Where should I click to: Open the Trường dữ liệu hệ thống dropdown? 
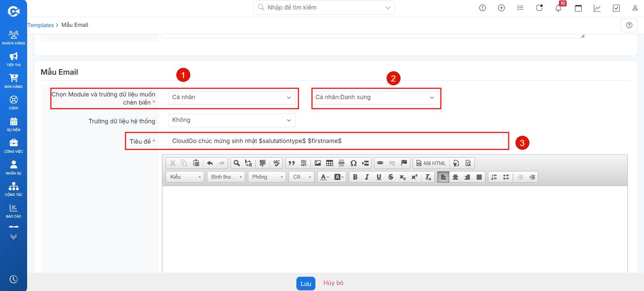tap(232, 120)
